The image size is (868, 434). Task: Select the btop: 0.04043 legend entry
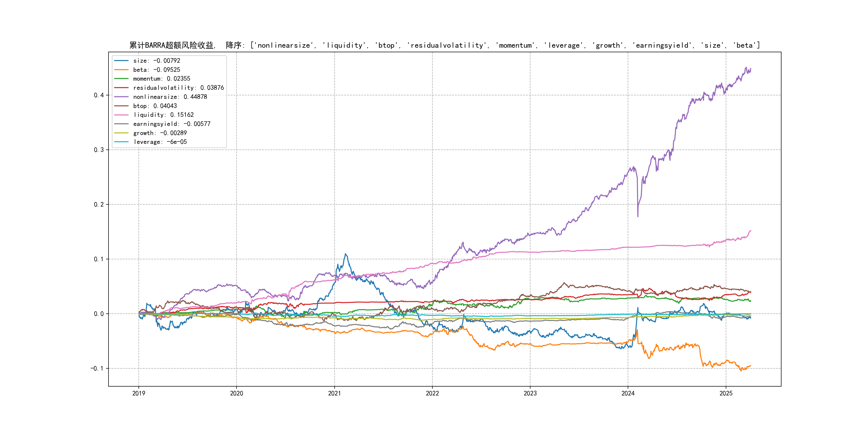pyautogui.click(x=155, y=106)
